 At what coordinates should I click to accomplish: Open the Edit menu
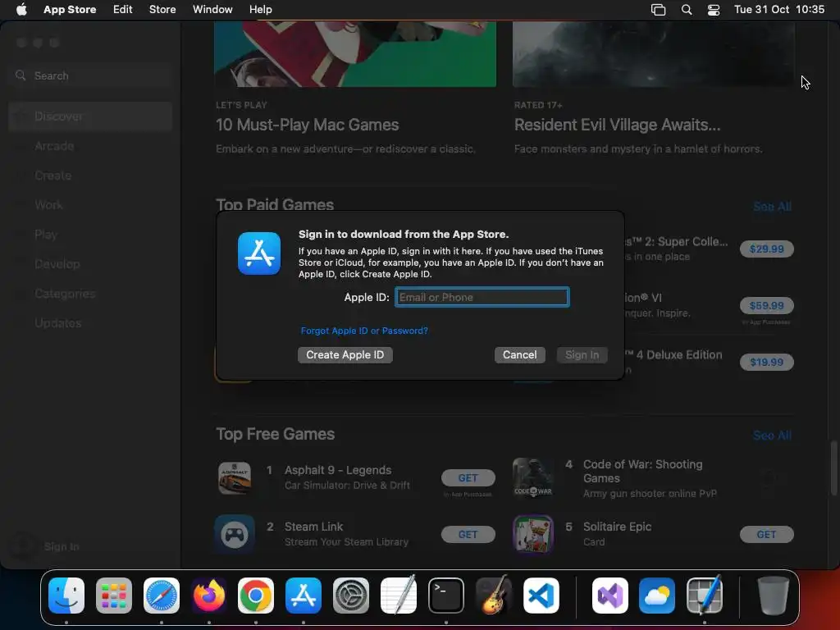coord(123,9)
